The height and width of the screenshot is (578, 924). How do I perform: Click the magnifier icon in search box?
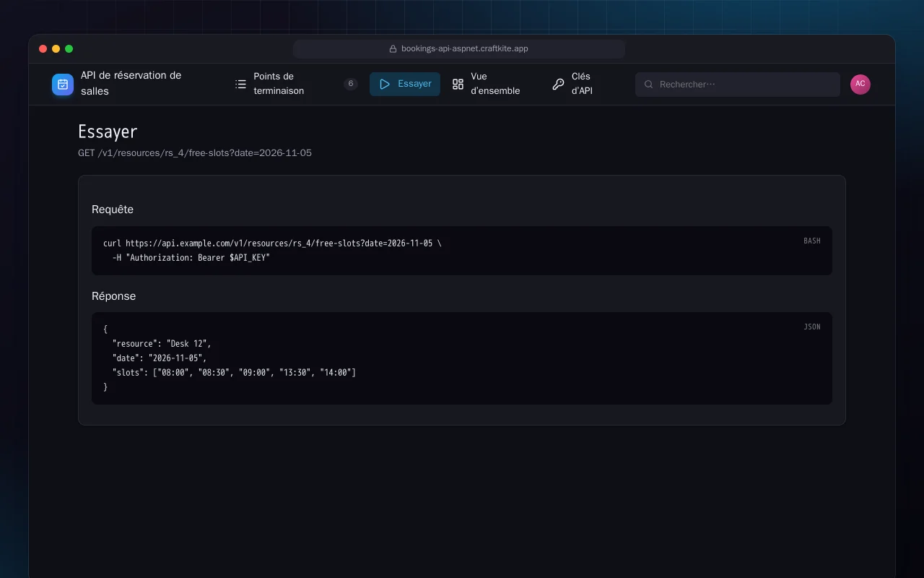click(649, 85)
